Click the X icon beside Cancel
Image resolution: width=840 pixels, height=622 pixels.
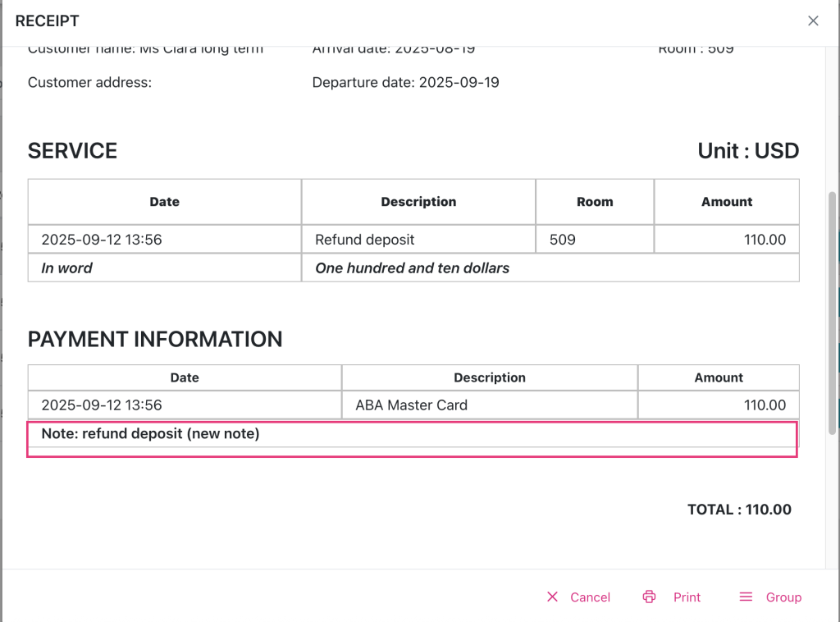pos(552,597)
